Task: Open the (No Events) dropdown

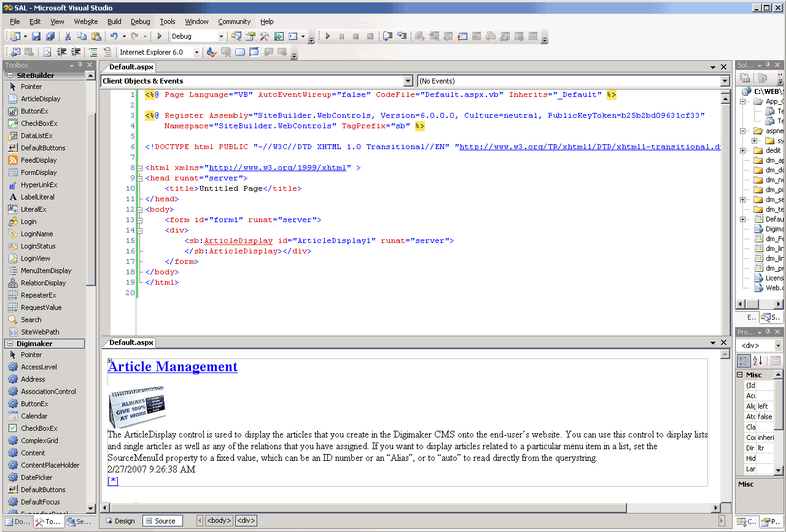Action: [x=725, y=81]
